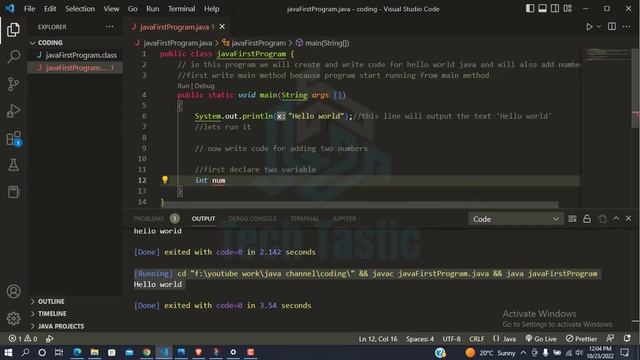This screenshot has width=640, height=360.
Task: Open the Code output channel dropdown
Action: click(x=516, y=219)
